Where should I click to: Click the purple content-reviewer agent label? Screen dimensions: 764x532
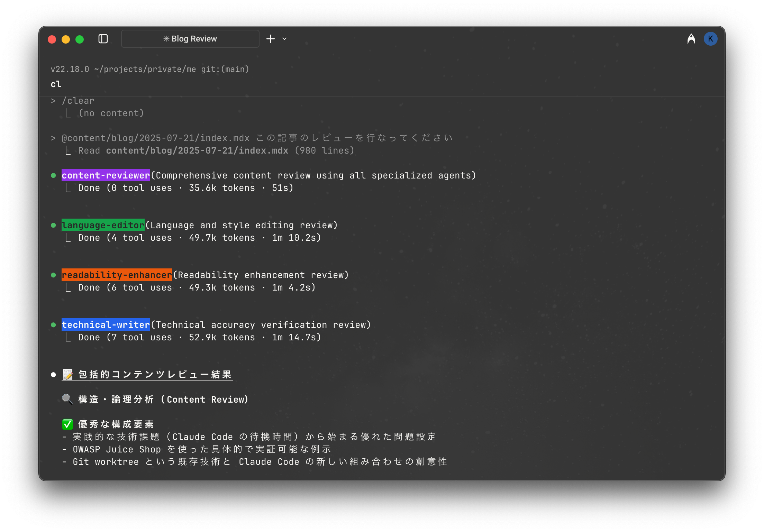coord(106,175)
